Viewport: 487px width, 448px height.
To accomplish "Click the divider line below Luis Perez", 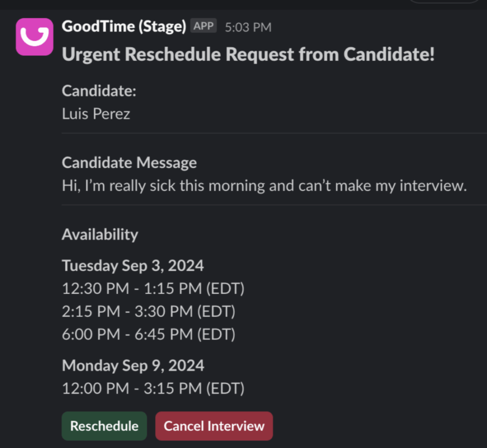I will click(274, 134).
